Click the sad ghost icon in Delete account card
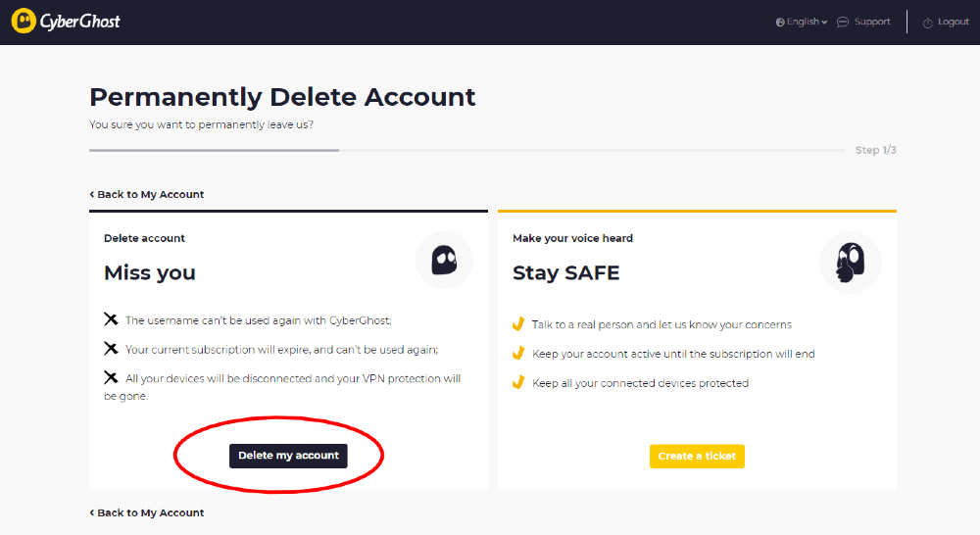 coord(444,260)
